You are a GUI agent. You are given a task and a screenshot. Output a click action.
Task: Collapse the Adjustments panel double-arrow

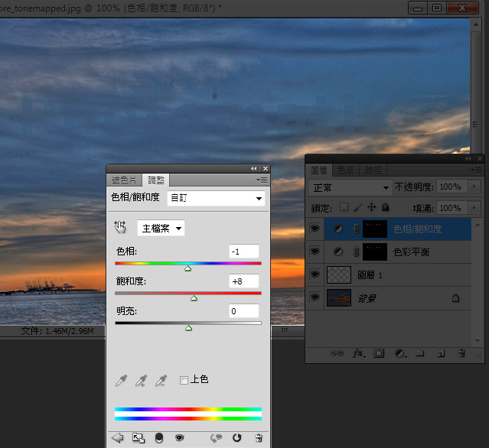254,168
